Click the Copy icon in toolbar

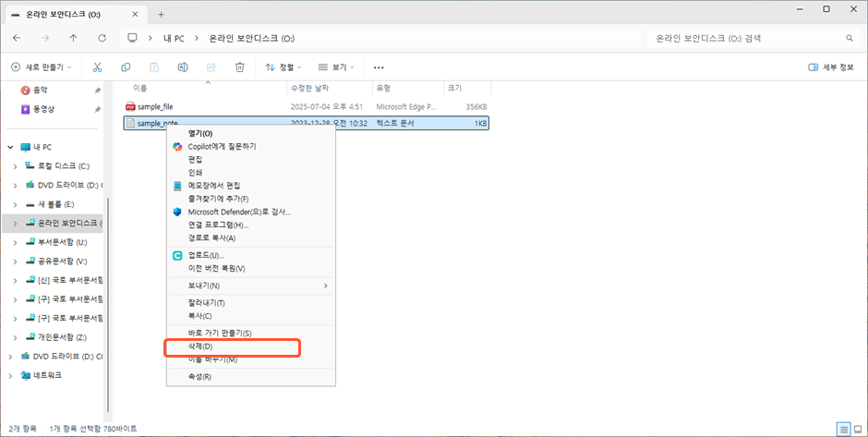point(126,67)
